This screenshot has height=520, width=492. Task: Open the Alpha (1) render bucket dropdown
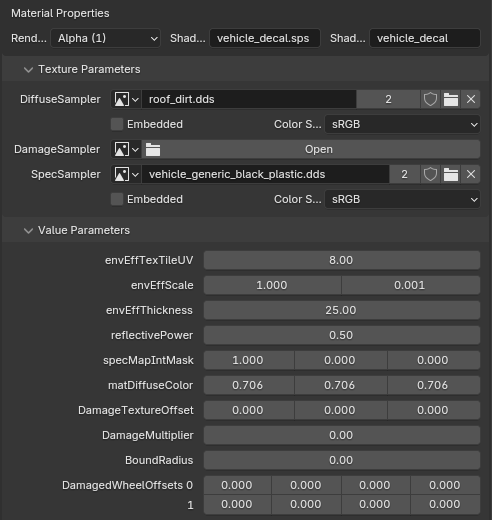[105, 38]
